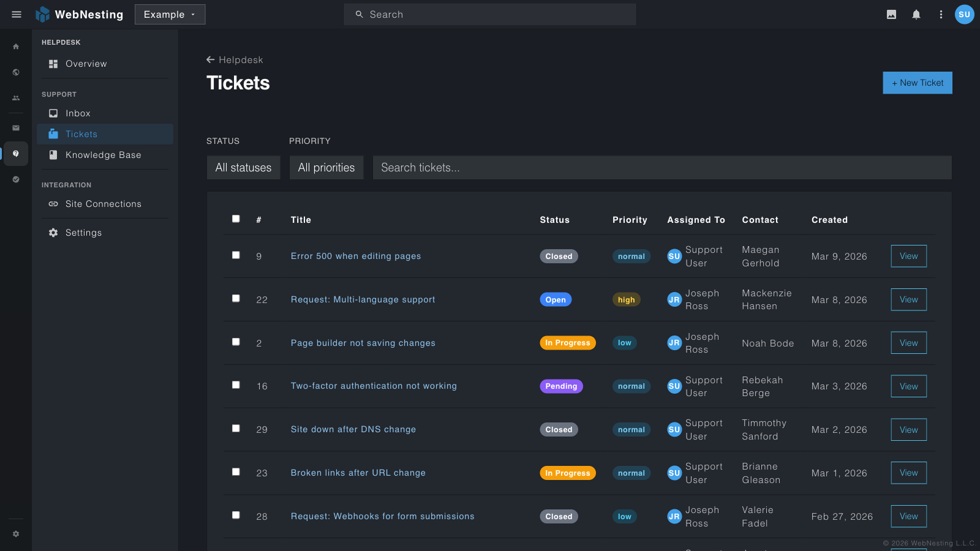Click the + New Ticket button

click(x=917, y=83)
